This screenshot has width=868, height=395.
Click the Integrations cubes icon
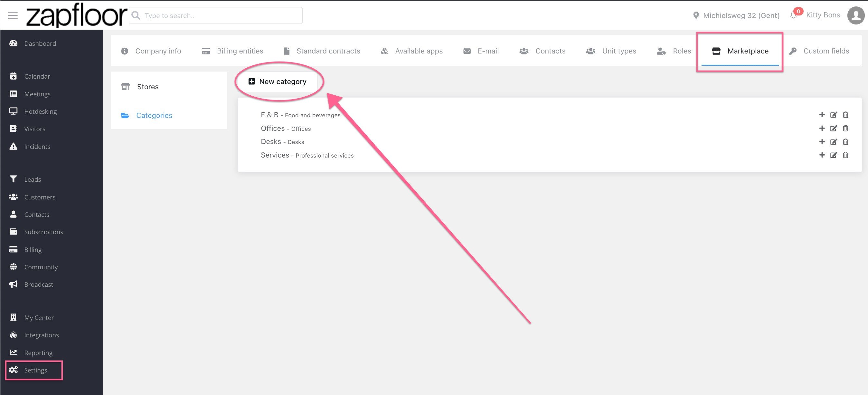(13, 335)
